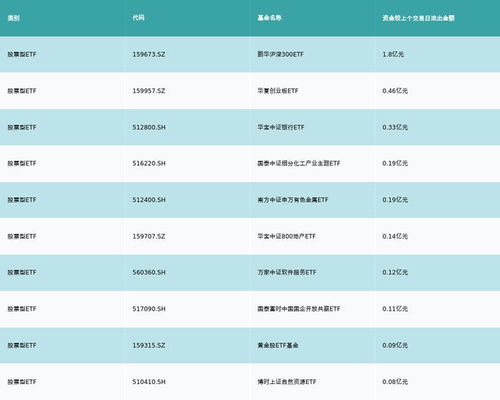
Task: Click the 基金名称 column header
Action: click(x=269, y=18)
